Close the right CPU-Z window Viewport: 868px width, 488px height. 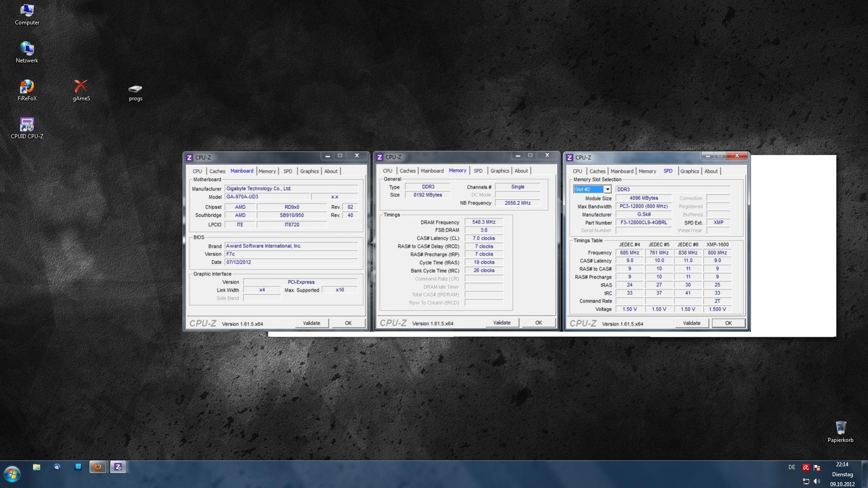tap(737, 156)
